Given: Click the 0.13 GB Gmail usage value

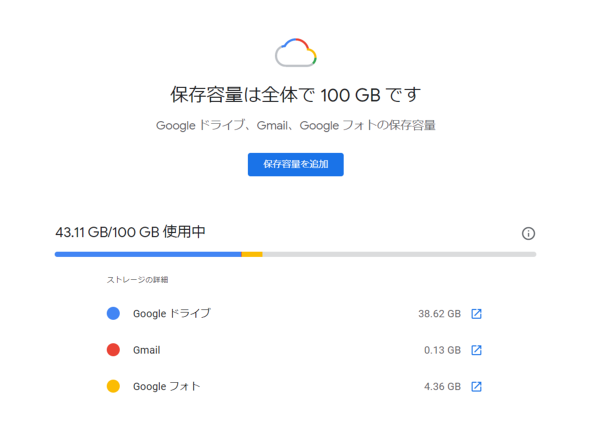Looking at the screenshot, I should coord(442,350).
